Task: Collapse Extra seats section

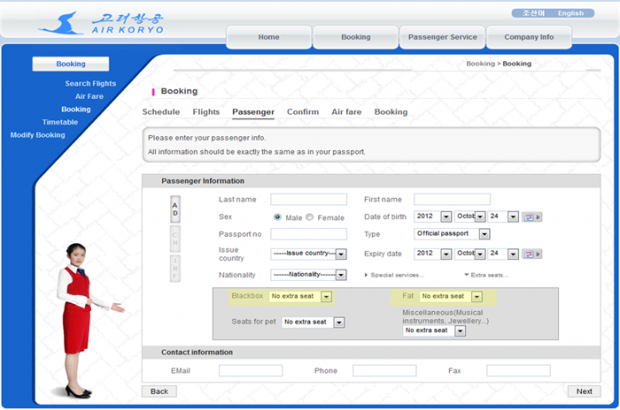Action: pos(486,275)
